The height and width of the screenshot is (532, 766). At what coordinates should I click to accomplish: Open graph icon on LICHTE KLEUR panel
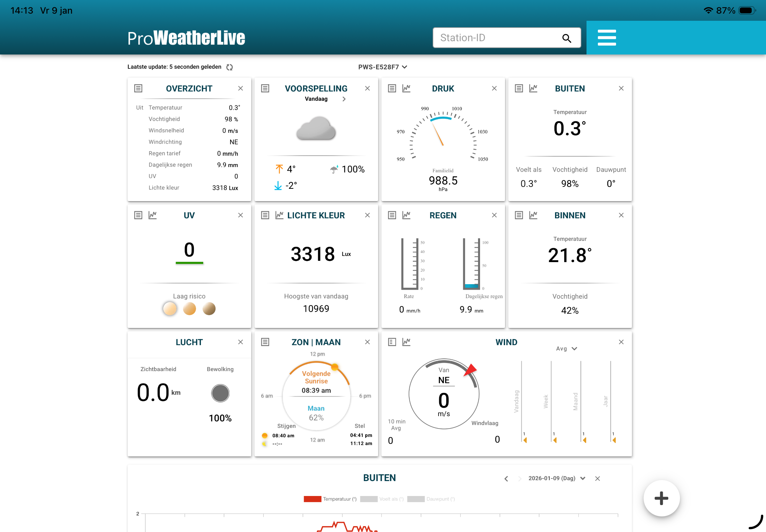pyautogui.click(x=279, y=215)
